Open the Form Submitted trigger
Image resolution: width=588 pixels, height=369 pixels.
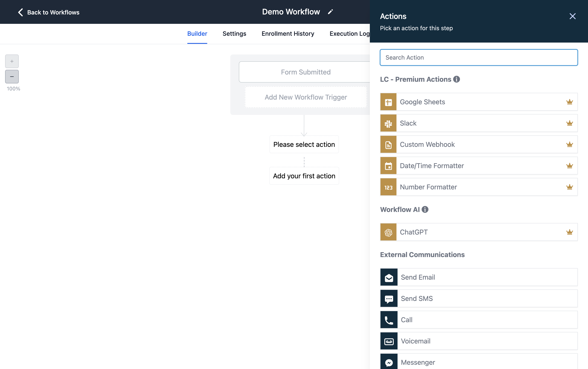pyautogui.click(x=304, y=72)
